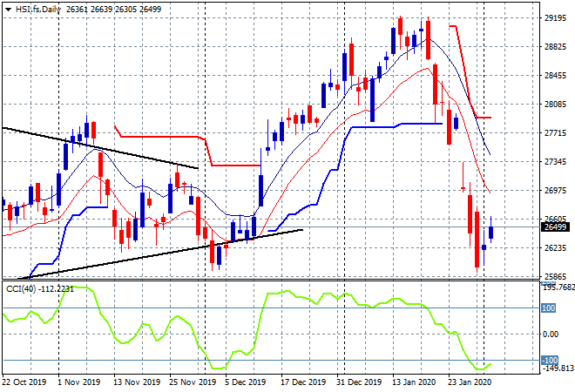Click the CCI 0.00 axis label
Image resolution: width=575 pixels, height=392 pixels.
tap(551, 334)
